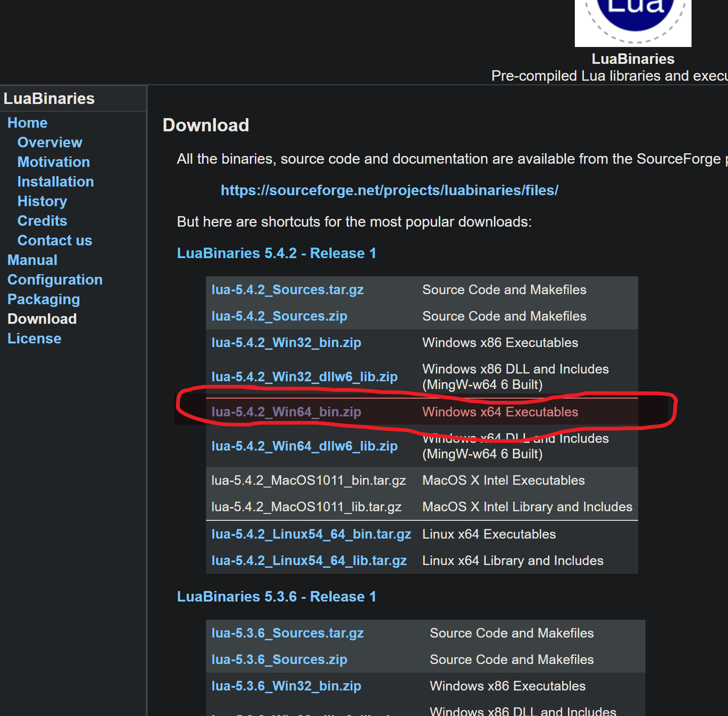Open the SourceForge luabinaries files URL
Screen dimensions: 728x716
pos(389,190)
